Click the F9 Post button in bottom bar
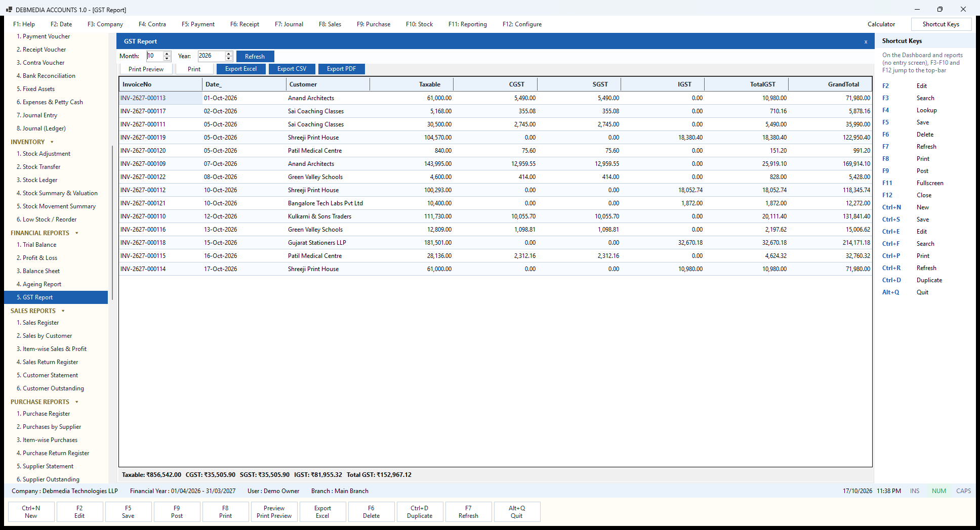Viewport: 980px width, 530px height. pos(177,512)
